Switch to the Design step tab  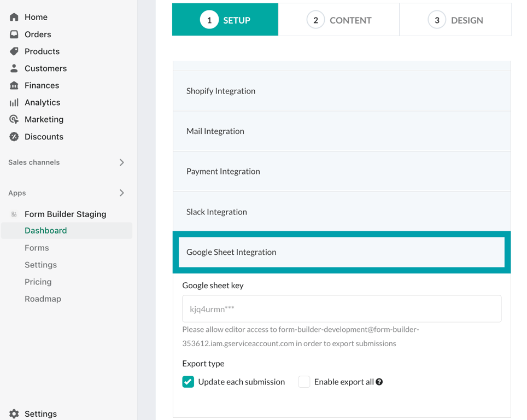tap(455, 20)
